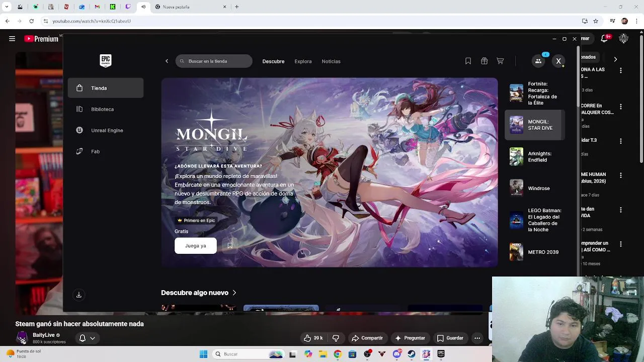
Task: Open the wishlist bookmark icon in Epic header
Action: tap(468, 61)
